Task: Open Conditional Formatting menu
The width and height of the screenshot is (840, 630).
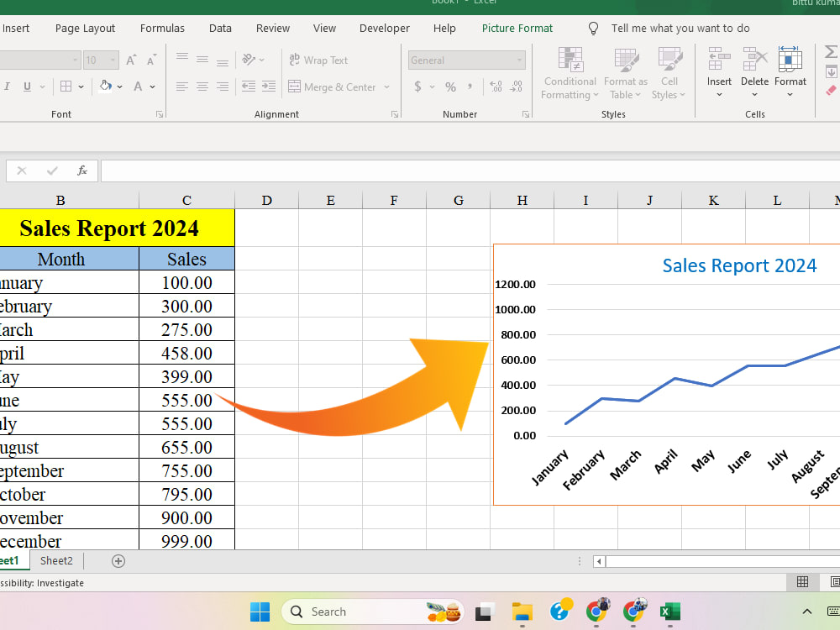Action: point(570,73)
